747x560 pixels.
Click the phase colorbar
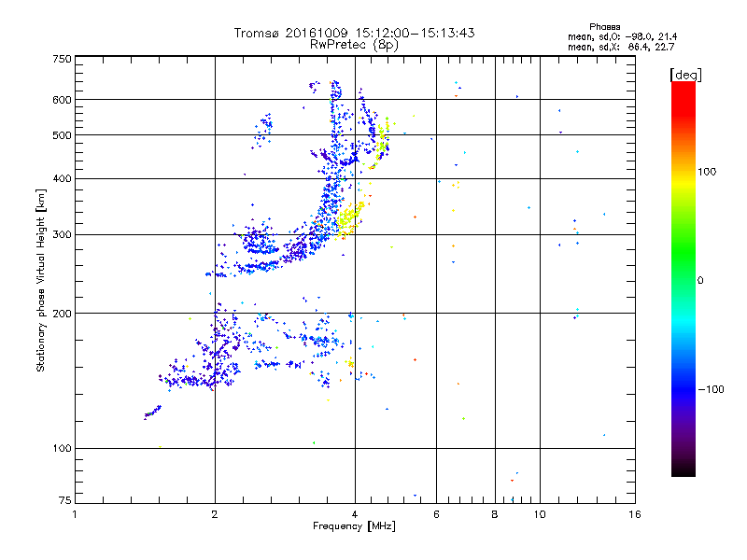click(x=684, y=278)
